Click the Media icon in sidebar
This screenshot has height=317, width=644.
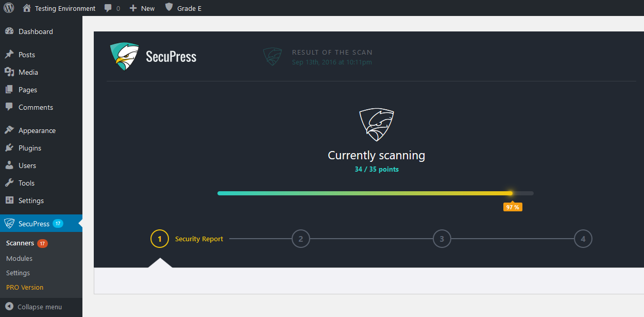pyautogui.click(x=9, y=72)
